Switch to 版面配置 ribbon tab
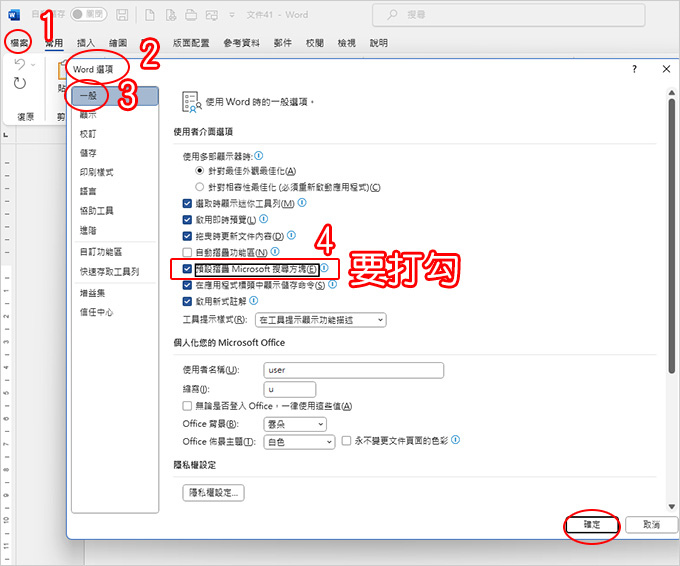Screen dimensions: 680x566 (x=191, y=43)
